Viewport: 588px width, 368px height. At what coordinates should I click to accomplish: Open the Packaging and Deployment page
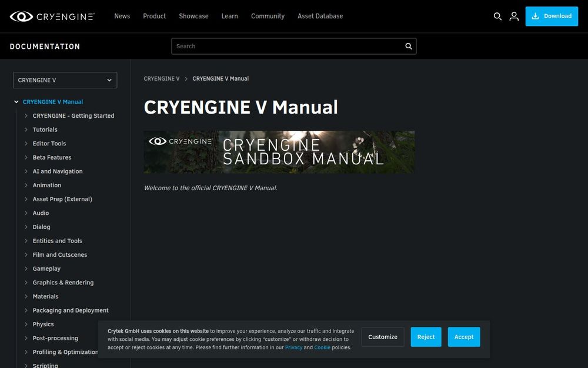[71, 310]
